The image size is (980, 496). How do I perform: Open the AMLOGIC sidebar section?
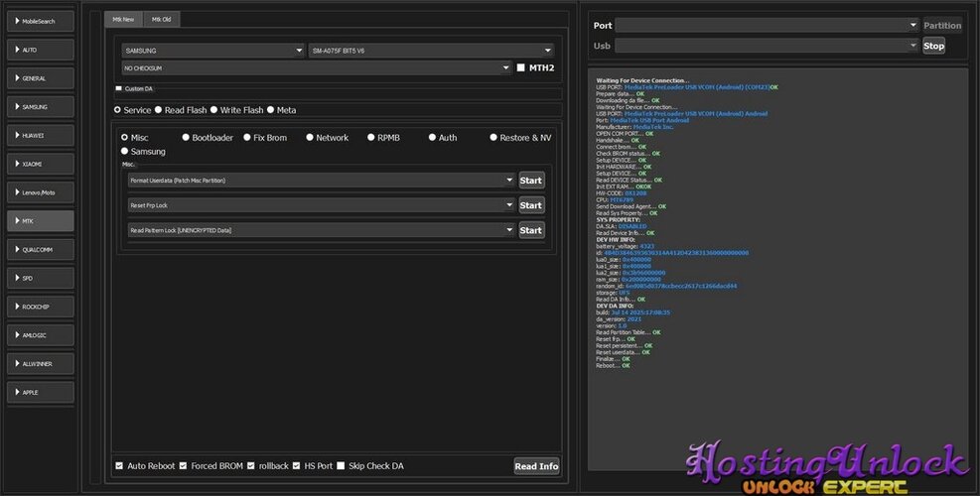(x=41, y=335)
